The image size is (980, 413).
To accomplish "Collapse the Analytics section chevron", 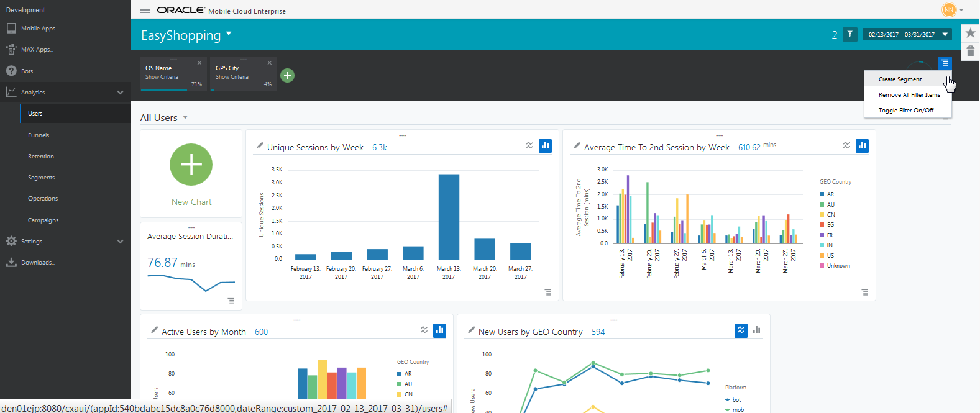I will [120, 93].
